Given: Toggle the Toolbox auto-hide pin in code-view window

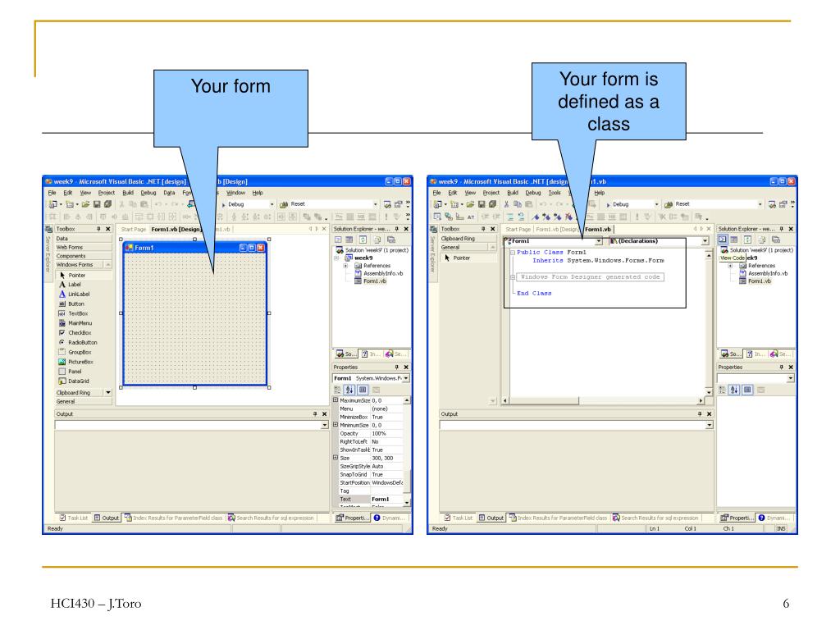Looking at the screenshot, I should point(483,229).
